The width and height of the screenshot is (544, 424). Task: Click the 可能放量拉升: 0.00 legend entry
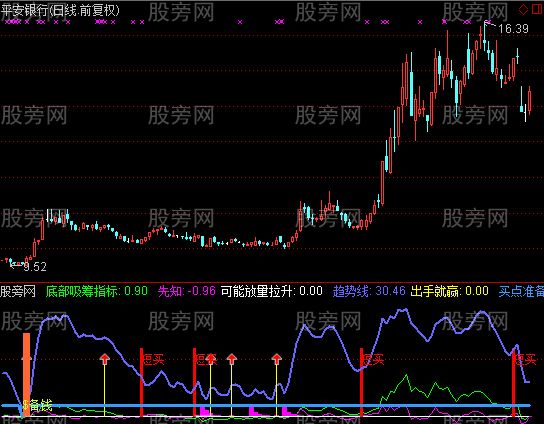(x=272, y=291)
